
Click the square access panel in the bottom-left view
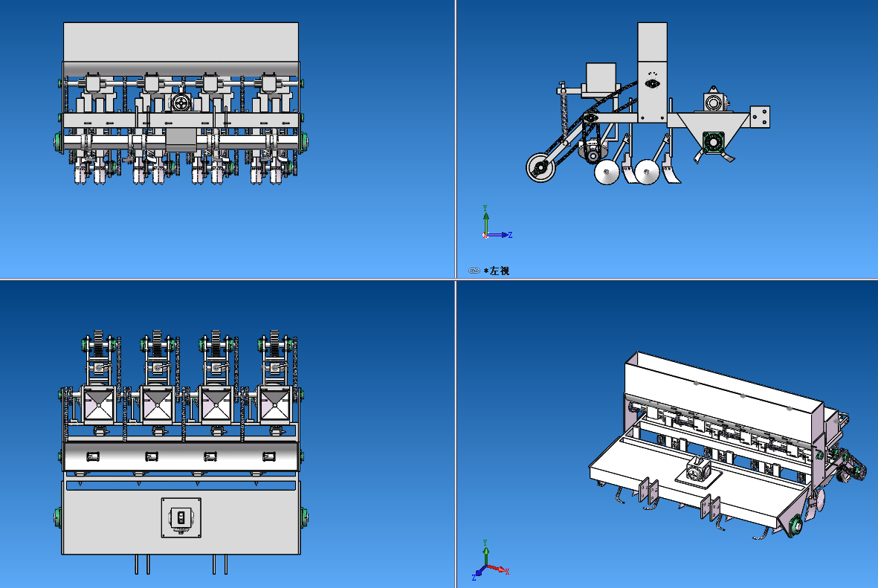click(182, 517)
